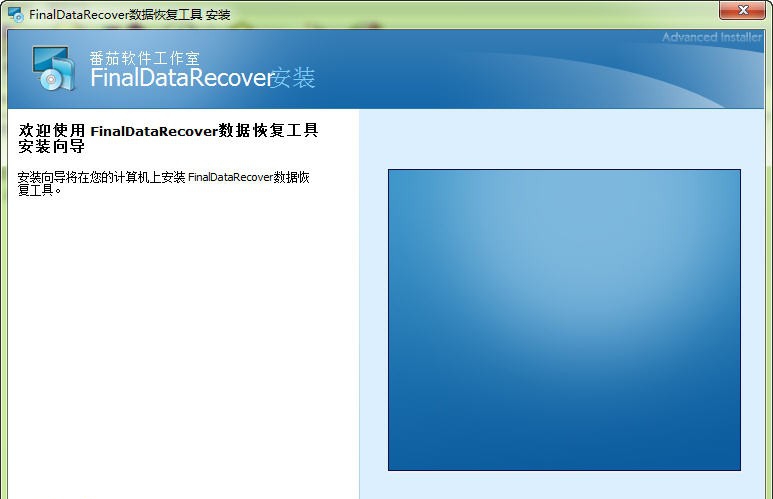773x499 pixels.
Task: Click the installer icon in title bar
Action: point(15,14)
